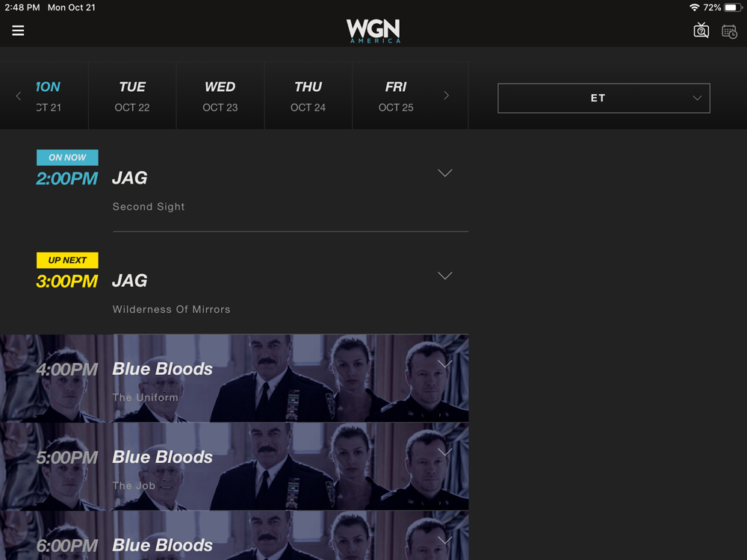The image size is (747, 560).
Task: Open the hamburger menu
Action: 18,31
